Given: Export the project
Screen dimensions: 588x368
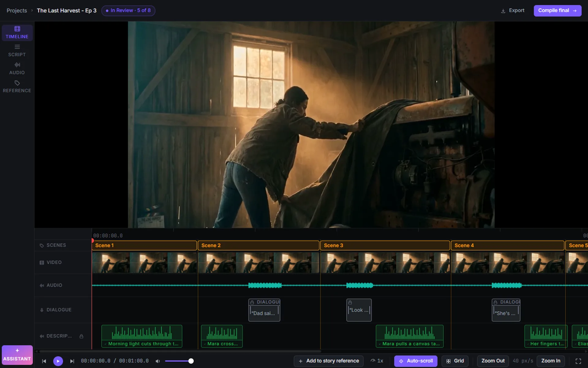Looking at the screenshot, I should coord(513,10).
